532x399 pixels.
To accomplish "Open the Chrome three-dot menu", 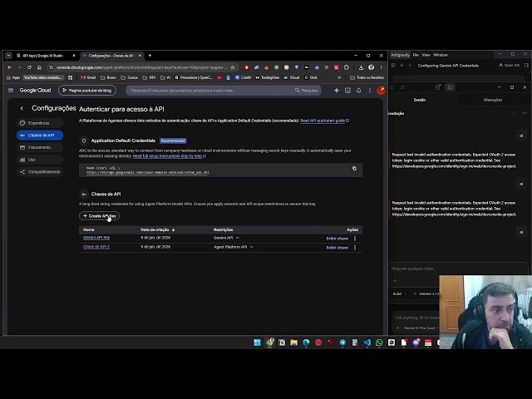I will 381,67.
